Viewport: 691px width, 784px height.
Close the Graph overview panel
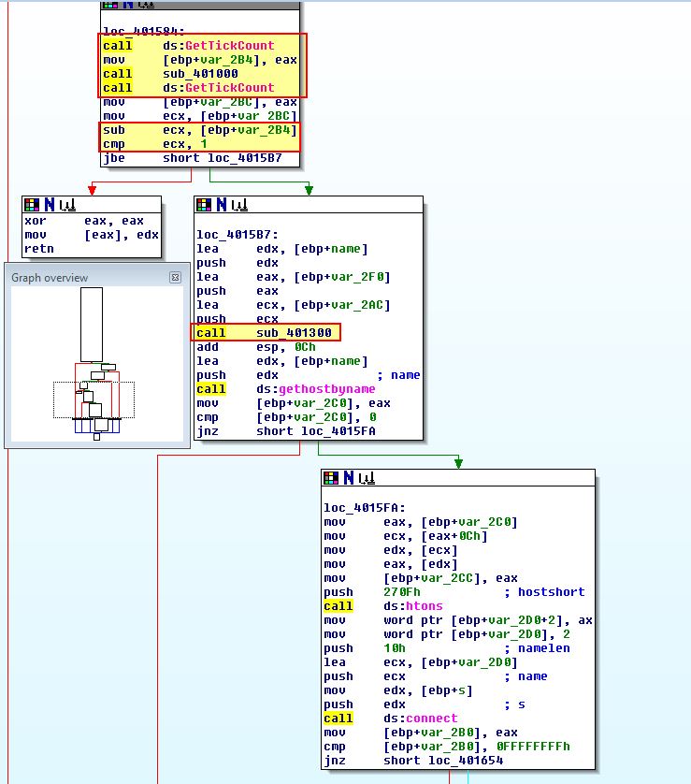click(175, 277)
